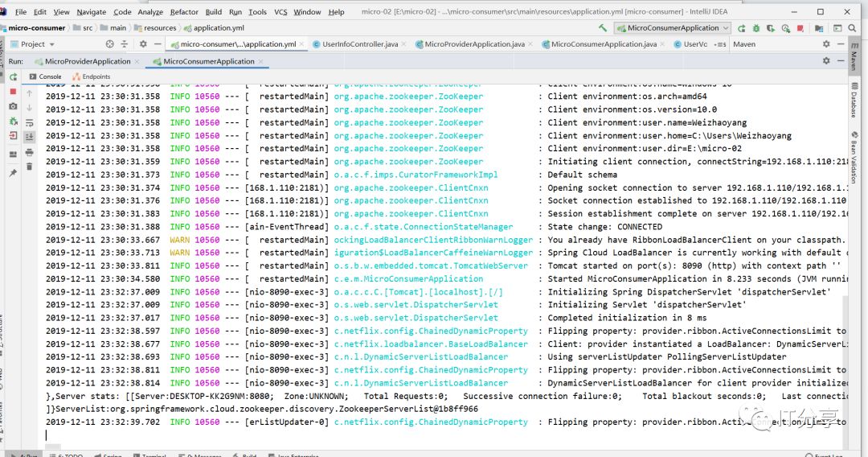Screen dimensions: 868x457
Task: Open Project Structure from the toolbar
Action: click(x=819, y=27)
